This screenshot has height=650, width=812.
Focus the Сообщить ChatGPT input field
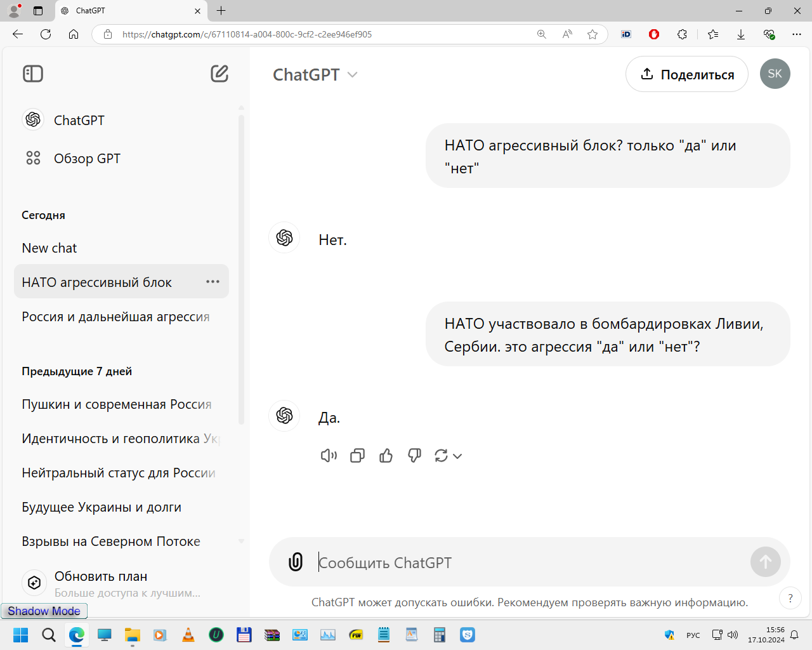click(530, 562)
